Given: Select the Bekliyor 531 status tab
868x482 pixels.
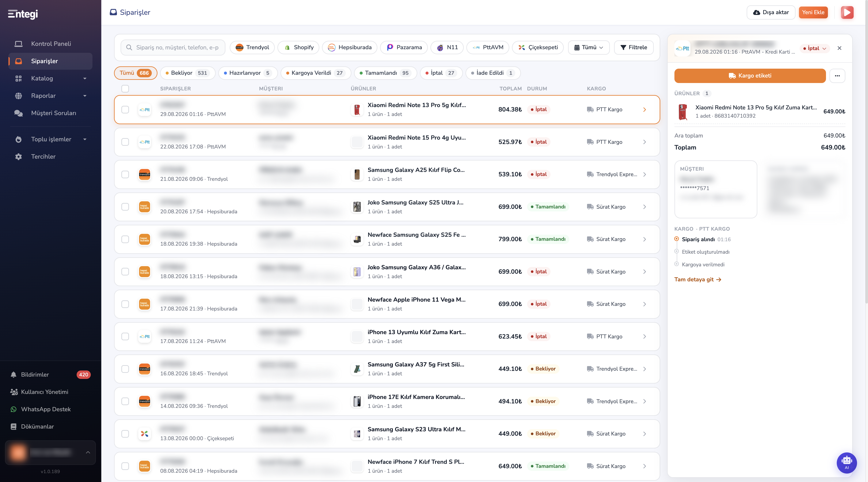Looking at the screenshot, I should (x=188, y=73).
